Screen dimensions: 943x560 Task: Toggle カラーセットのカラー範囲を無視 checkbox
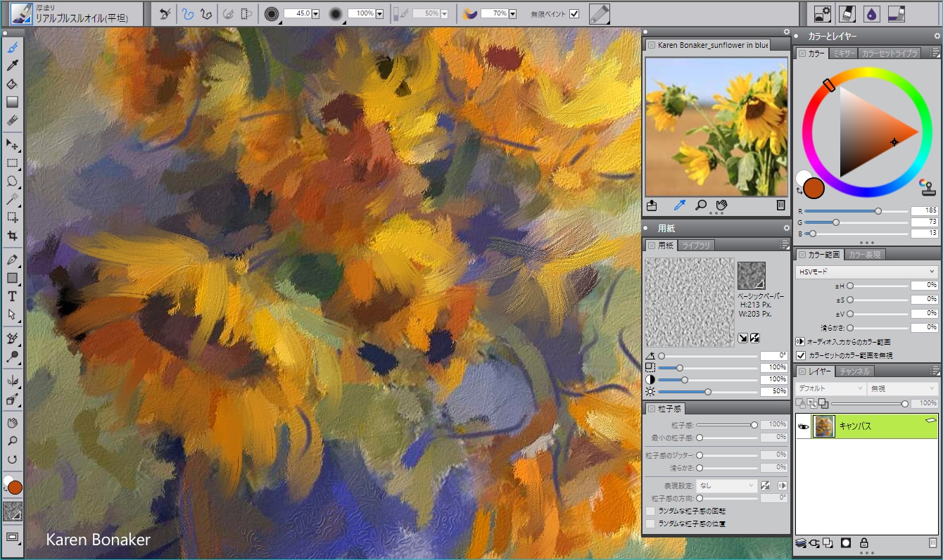[801, 355]
